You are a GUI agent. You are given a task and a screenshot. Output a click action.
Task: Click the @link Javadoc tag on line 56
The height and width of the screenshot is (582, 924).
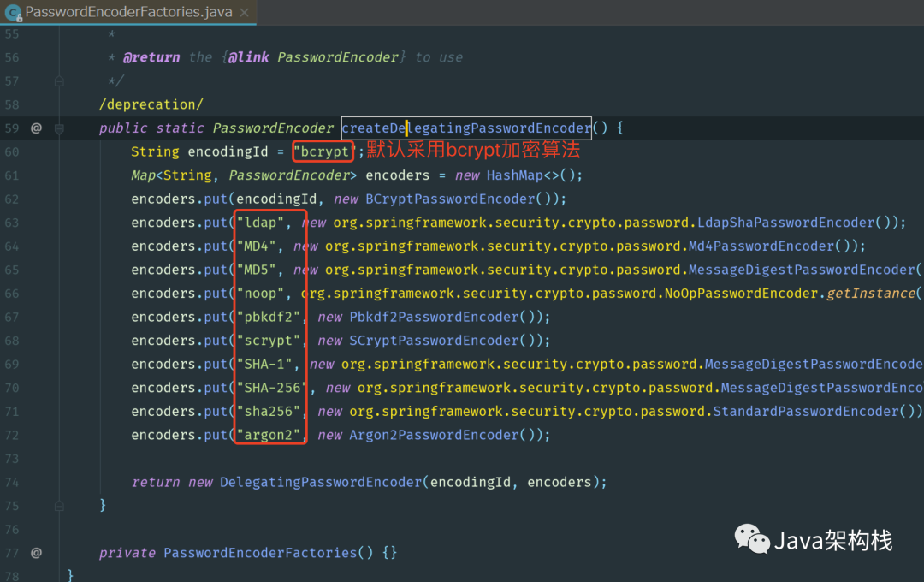coord(249,57)
